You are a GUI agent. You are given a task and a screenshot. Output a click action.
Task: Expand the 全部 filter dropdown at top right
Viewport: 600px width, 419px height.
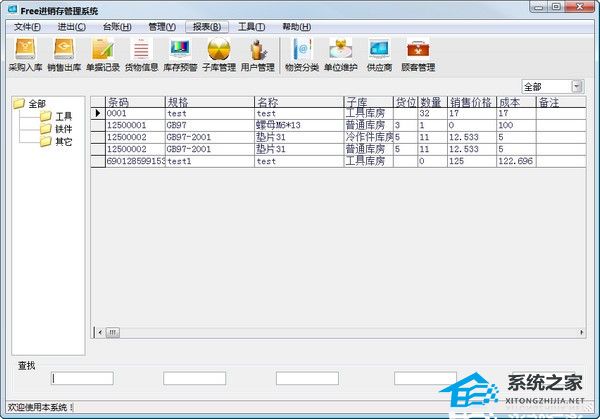(x=577, y=86)
